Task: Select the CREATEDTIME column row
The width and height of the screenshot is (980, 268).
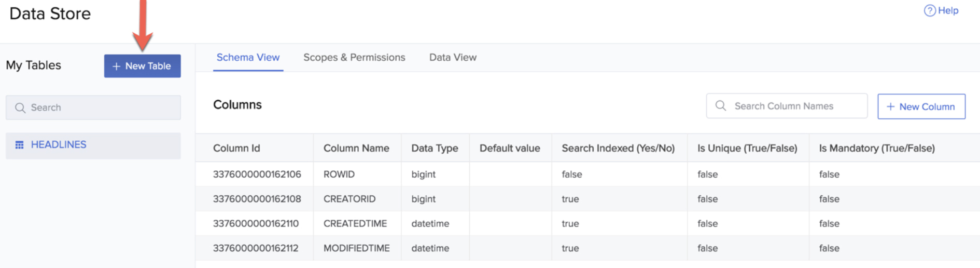Action: click(355, 224)
